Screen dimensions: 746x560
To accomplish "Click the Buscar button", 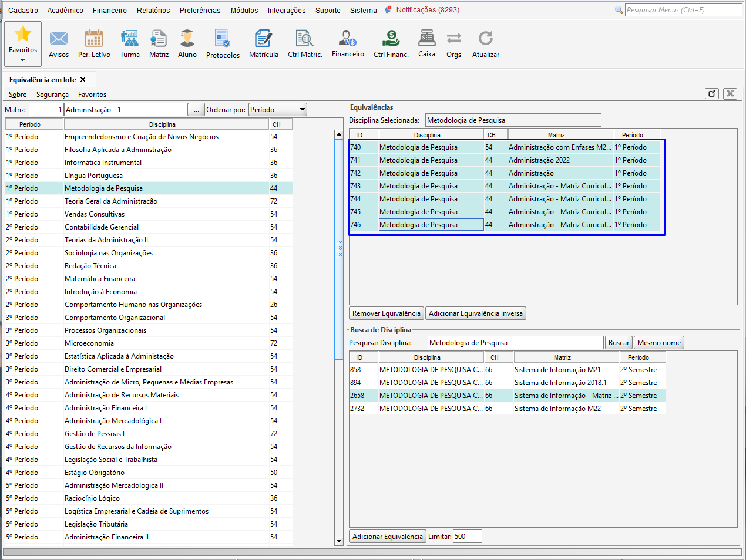I will [x=619, y=343].
